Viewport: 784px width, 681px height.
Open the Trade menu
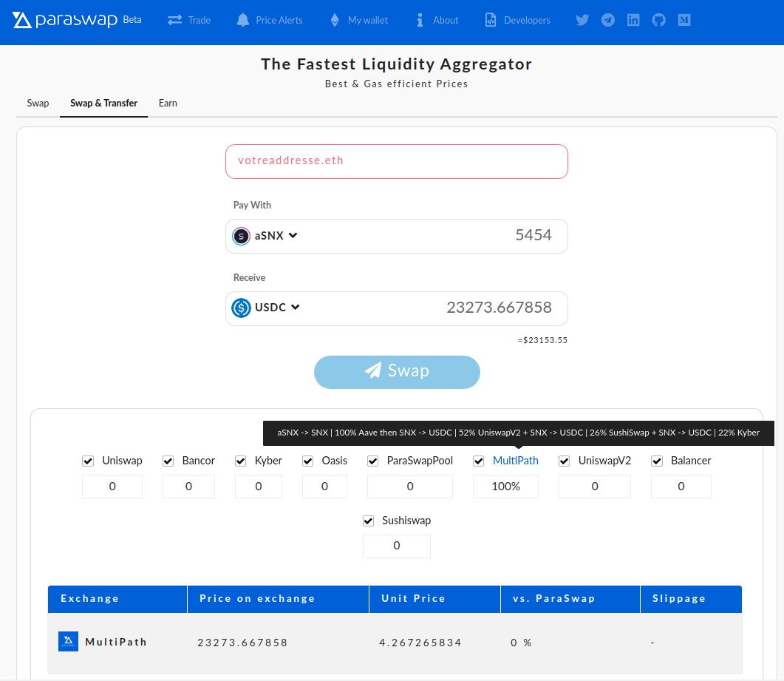pyautogui.click(x=200, y=20)
